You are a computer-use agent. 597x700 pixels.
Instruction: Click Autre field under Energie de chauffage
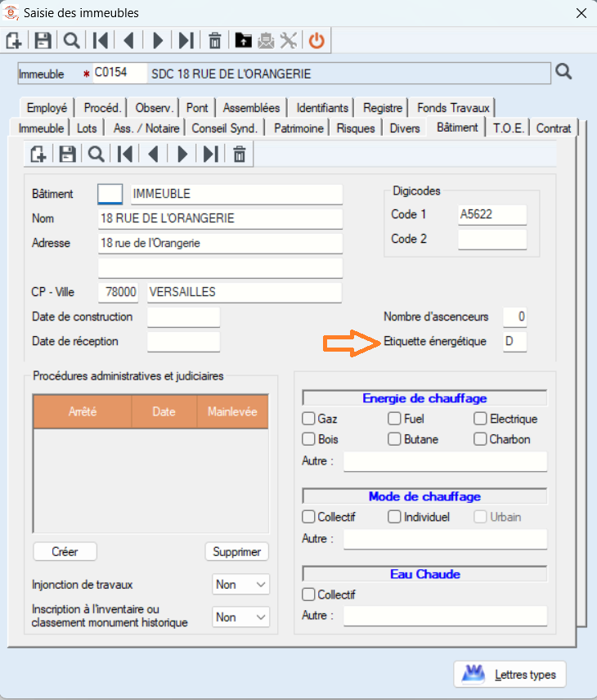coord(445,461)
